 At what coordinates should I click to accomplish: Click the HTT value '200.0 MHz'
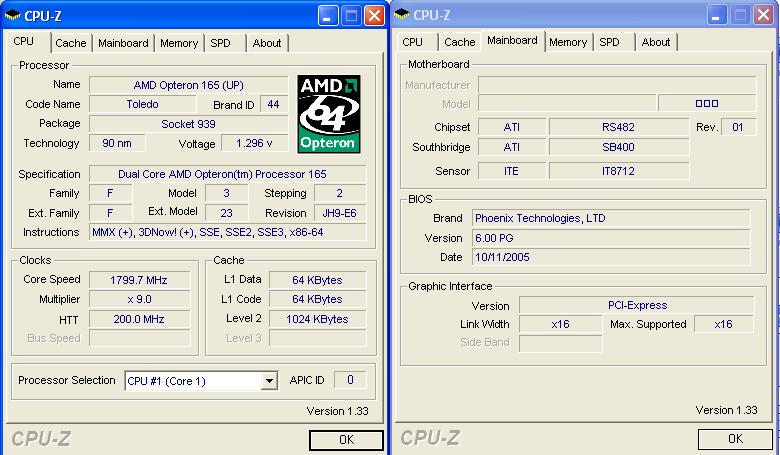139,319
